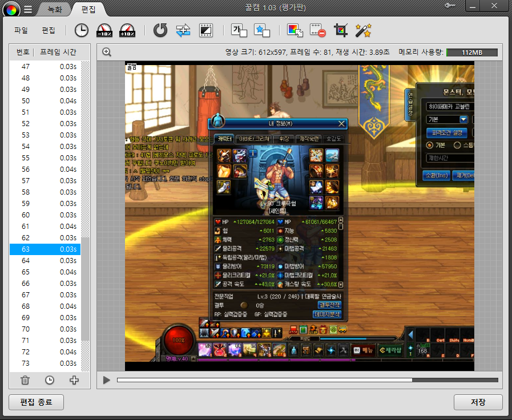Click the 번호 column header

[x=23, y=52]
